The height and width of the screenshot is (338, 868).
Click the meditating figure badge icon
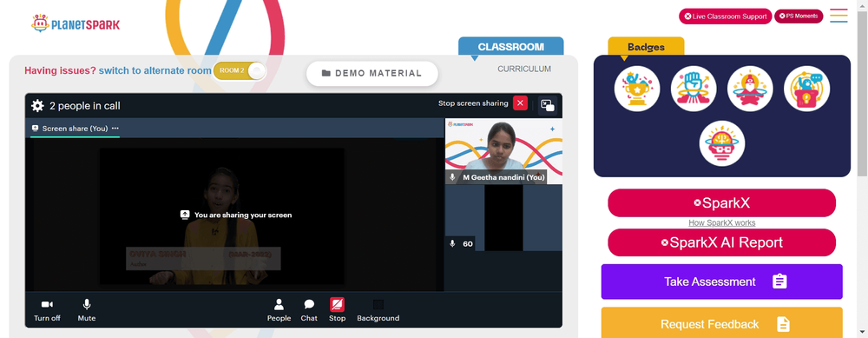[750, 89]
